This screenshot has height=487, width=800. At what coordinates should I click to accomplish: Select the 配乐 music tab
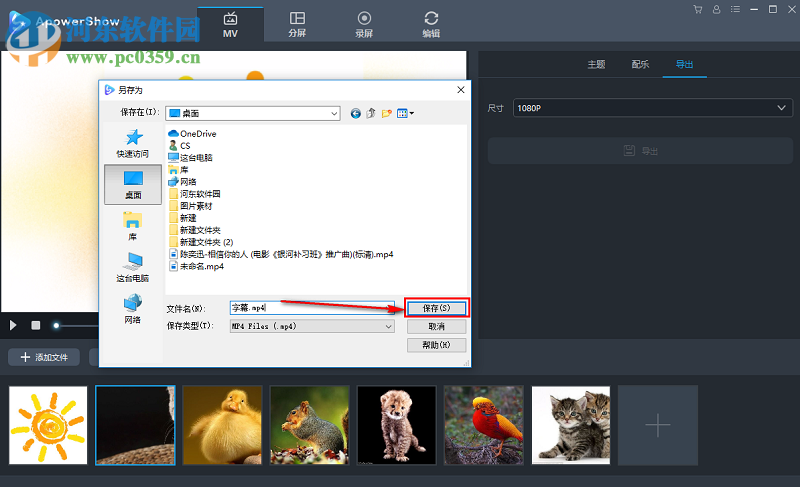coord(640,64)
